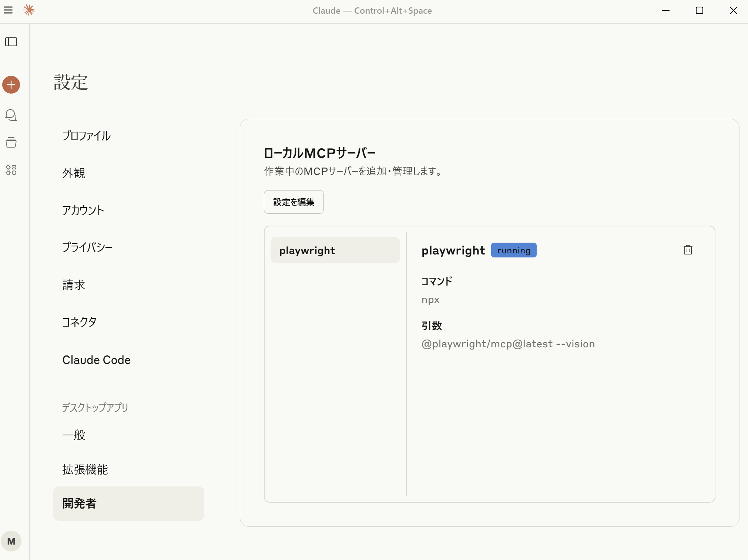Click the npx command value

coord(430,300)
